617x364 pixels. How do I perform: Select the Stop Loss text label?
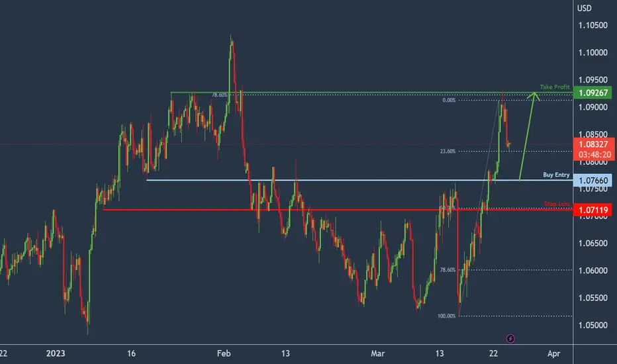coord(557,204)
